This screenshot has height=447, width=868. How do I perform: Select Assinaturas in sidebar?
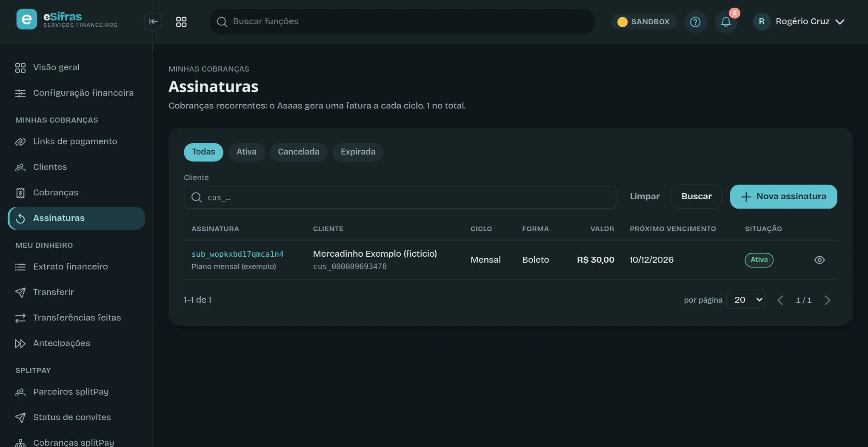(x=77, y=218)
